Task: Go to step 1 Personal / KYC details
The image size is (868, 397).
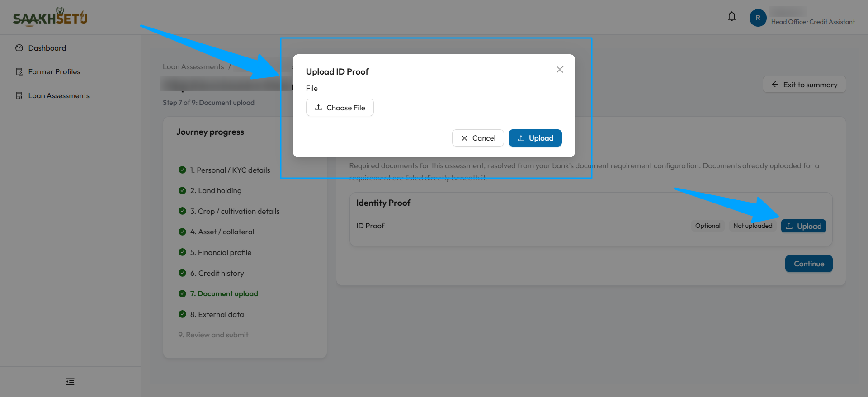Action: [x=230, y=170]
